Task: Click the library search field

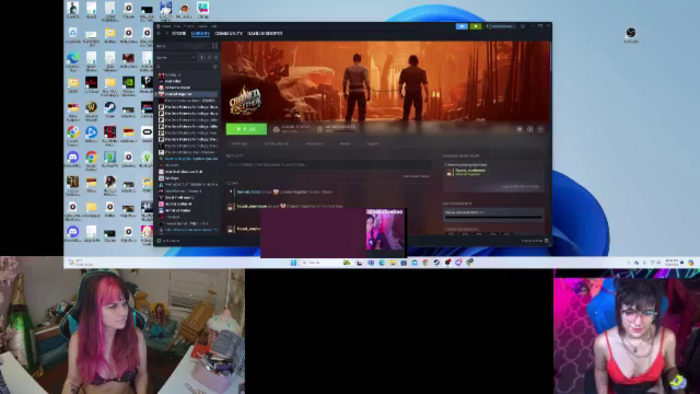Action: click(183, 66)
